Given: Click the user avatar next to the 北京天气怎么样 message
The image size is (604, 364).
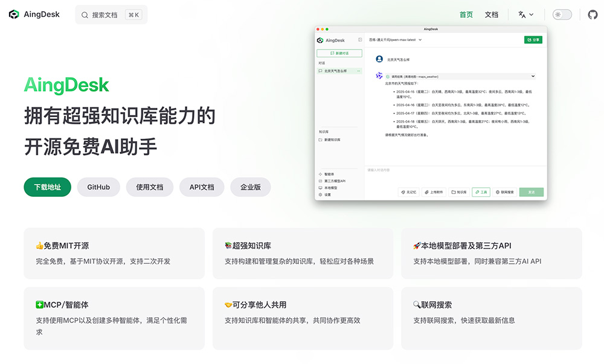Looking at the screenshot, I should pyautogui.click(x=379, y=59).
